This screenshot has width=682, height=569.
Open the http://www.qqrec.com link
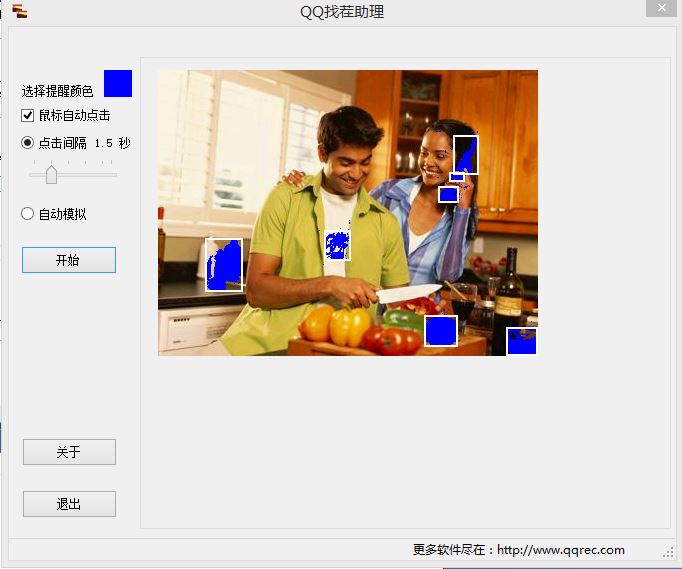[560, 549]
